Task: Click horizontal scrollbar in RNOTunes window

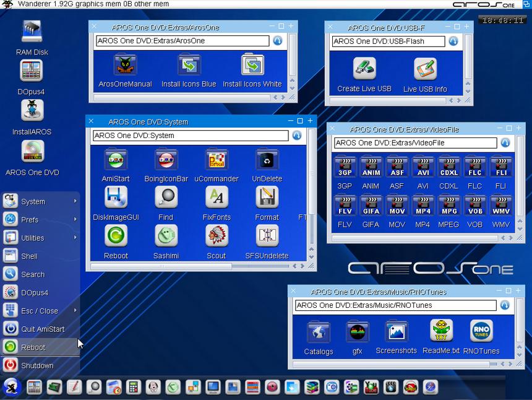Action: 392,364
